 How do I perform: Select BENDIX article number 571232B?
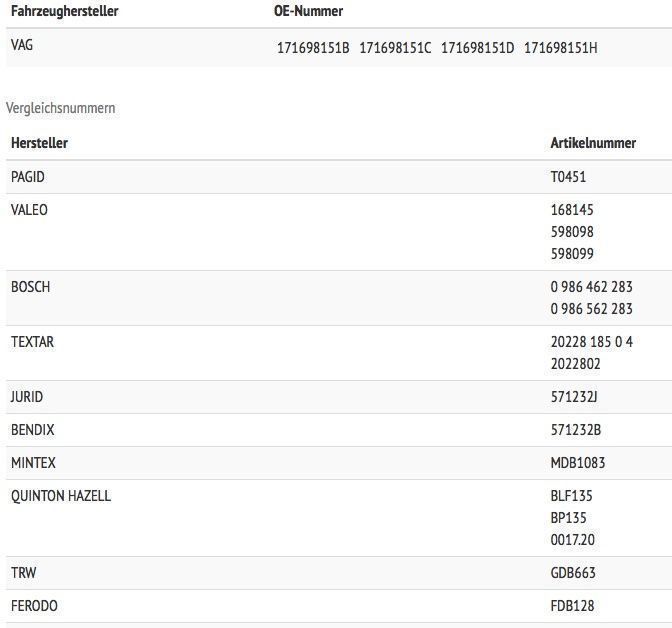click(x=575, y=430)
